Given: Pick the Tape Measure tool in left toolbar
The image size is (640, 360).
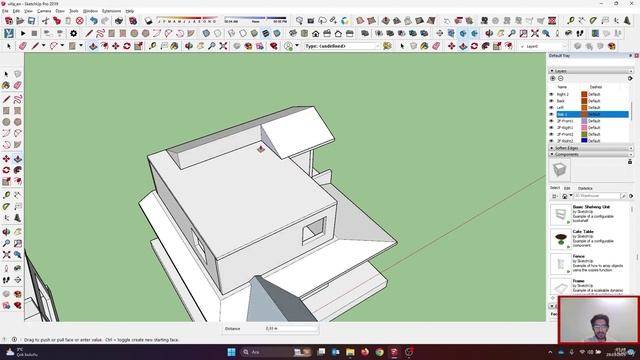Looking at the screenshot, I should pyautogui.click(x=6, y=195).
